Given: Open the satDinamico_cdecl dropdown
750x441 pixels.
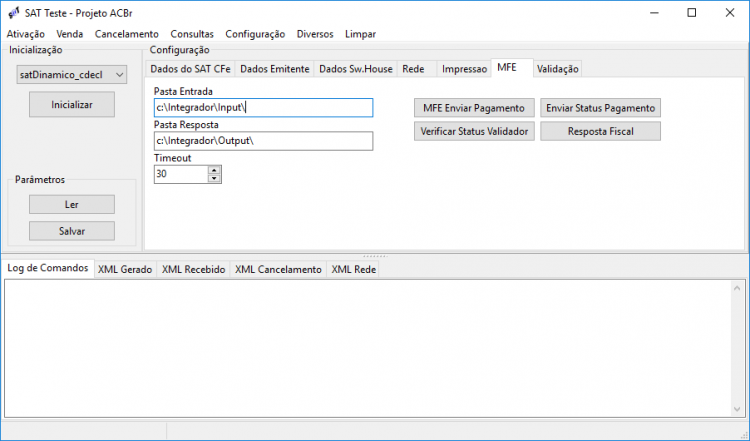Looking at the screenshot, I should (72, 75).
